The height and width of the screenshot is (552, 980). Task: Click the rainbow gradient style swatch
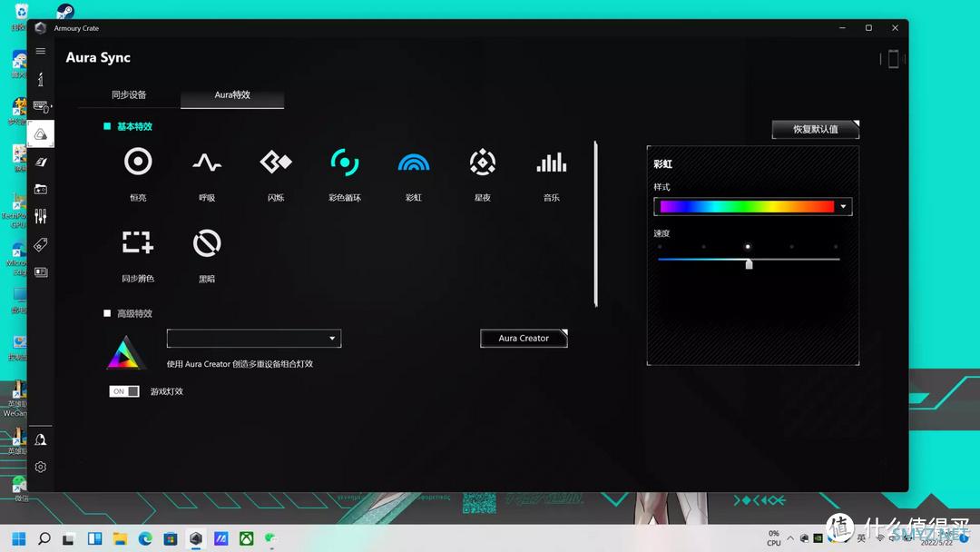coord(747,206)
